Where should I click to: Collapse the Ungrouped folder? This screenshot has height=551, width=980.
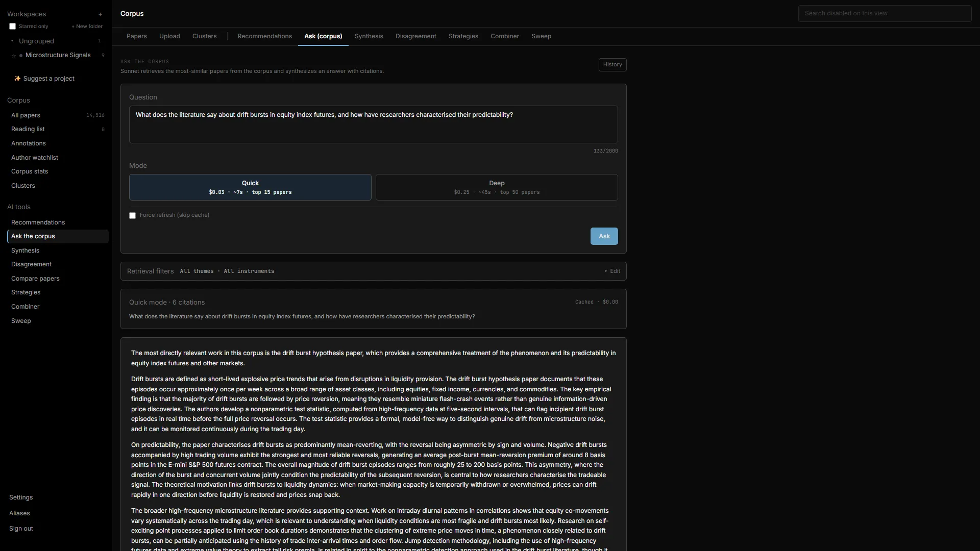point(12,41)
